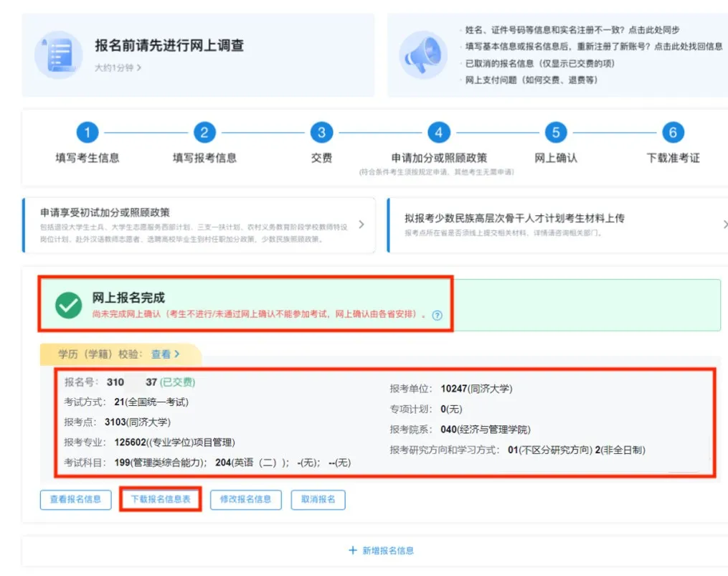728x576 pixels.
Task: Click step circle 2 填写报考信息
Action: point(204,133)
